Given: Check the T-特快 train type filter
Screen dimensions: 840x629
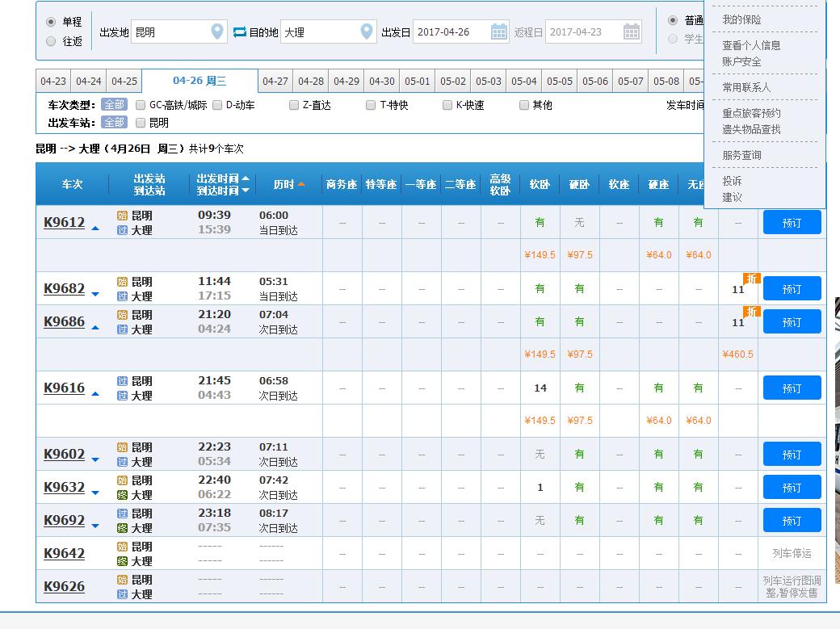Looking at the screenshot, I should pyautogui.click(x=371, y=105).
